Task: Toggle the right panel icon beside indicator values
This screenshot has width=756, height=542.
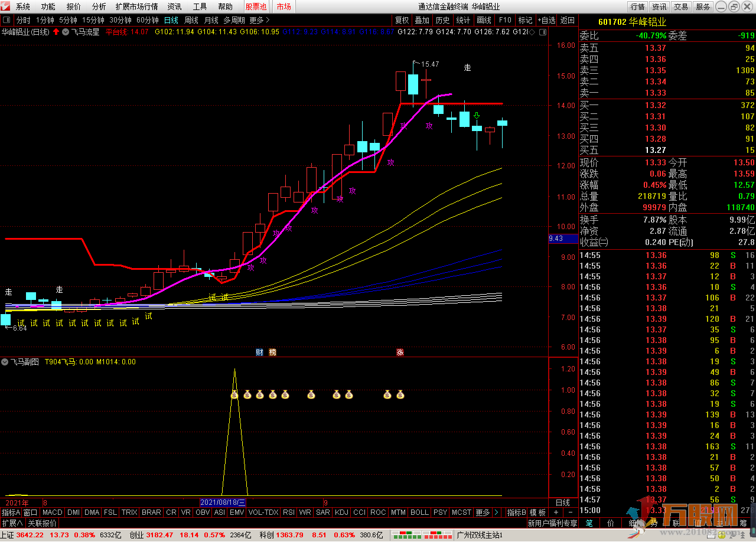Action: [x=542, y=32]
